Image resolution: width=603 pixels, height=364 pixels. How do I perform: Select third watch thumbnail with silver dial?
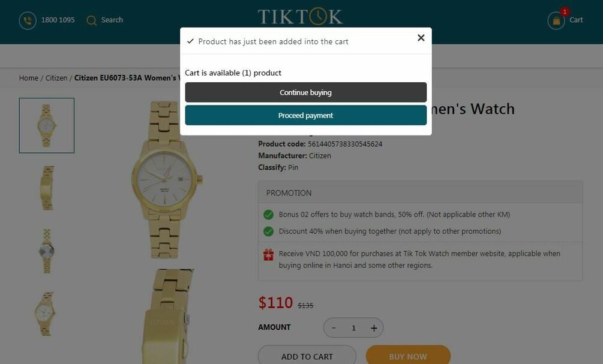[47, 251]
